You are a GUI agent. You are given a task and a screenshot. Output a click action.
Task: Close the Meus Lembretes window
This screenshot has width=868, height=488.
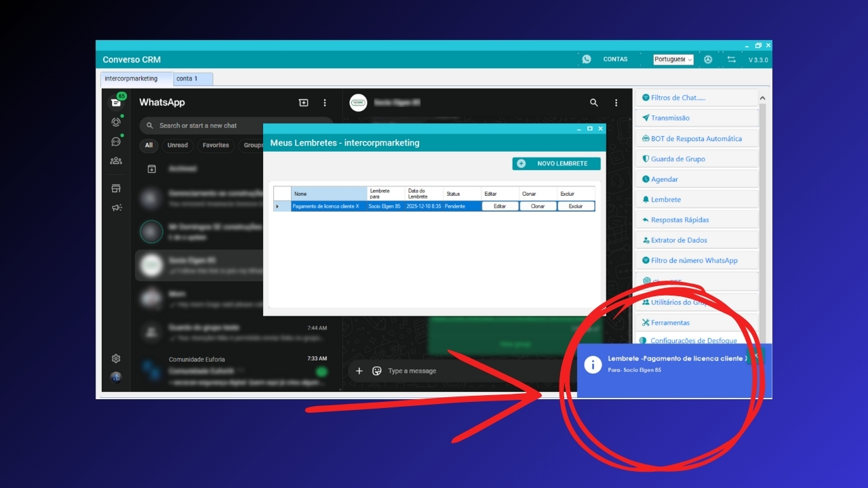600,128
